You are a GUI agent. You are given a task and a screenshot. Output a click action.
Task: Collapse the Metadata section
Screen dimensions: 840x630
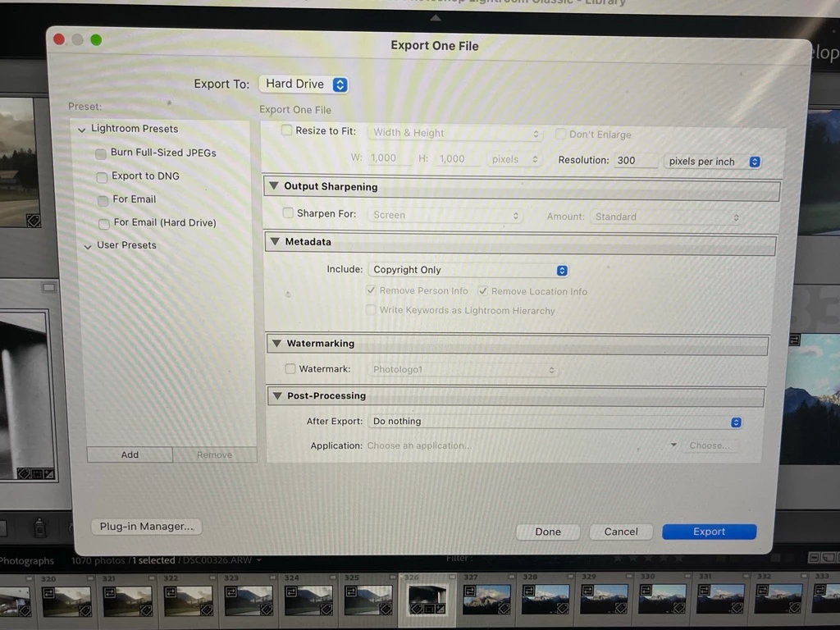(275, 242)
